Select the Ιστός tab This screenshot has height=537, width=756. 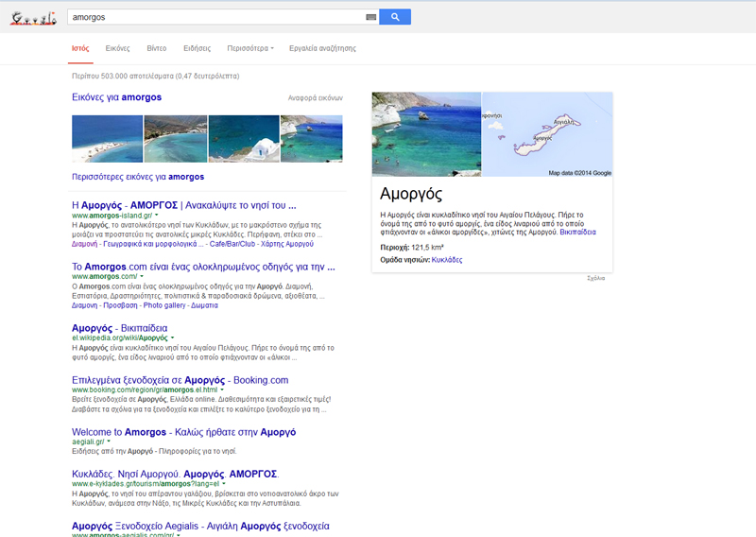(80, 48)
